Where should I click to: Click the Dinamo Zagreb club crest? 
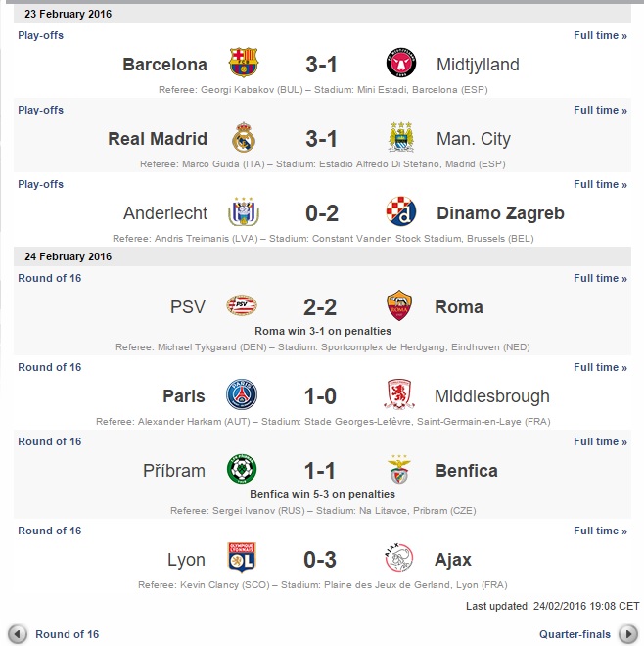click(401, 212)
